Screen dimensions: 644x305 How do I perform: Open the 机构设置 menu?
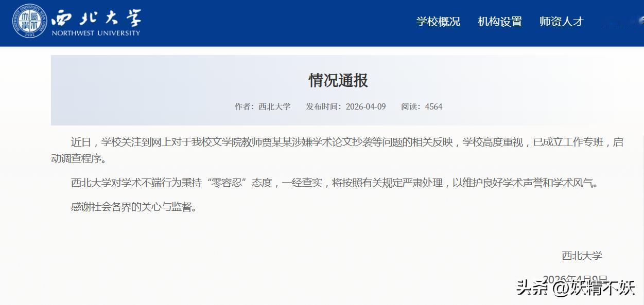click(x=499, y=22)
